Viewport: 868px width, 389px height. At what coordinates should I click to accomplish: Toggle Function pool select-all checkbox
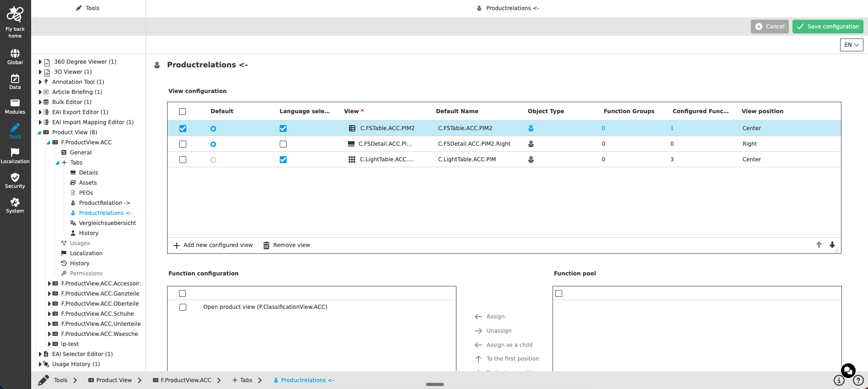point(559,294)
